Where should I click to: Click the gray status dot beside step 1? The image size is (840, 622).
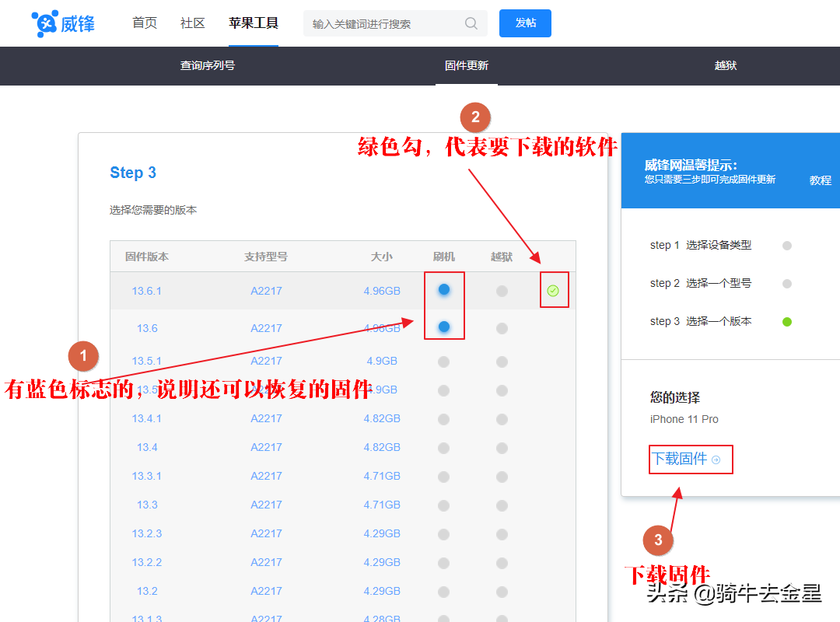(786, 245)
